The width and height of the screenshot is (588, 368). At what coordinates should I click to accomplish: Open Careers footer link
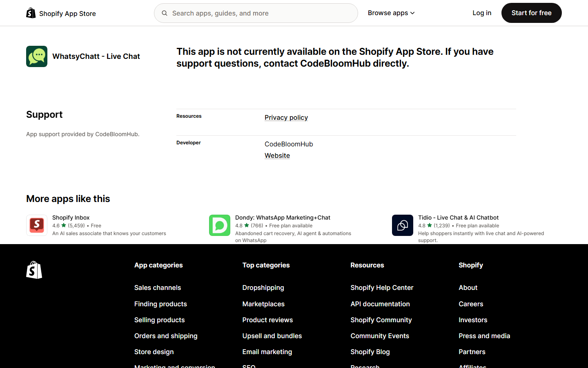pos(471,304)
